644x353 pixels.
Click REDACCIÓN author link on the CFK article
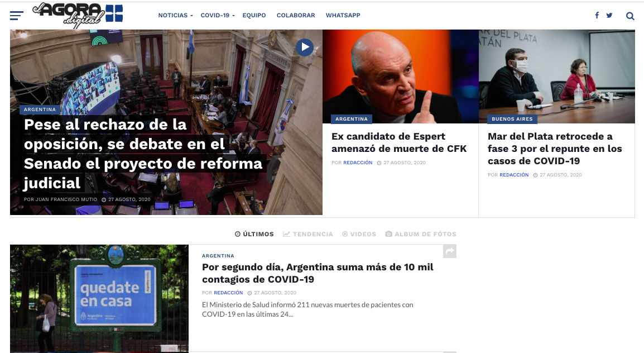(x=357, y=163)
